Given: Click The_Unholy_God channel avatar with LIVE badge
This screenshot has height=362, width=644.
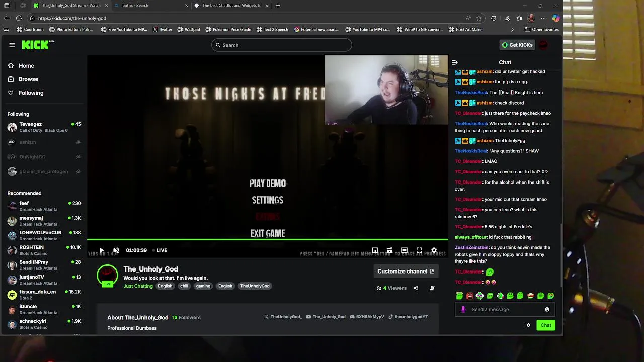Looking at the screenshot, I should 107,275.
